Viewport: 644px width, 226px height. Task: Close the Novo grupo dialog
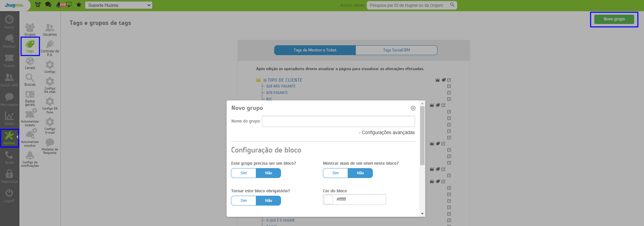tap(413, 108)
